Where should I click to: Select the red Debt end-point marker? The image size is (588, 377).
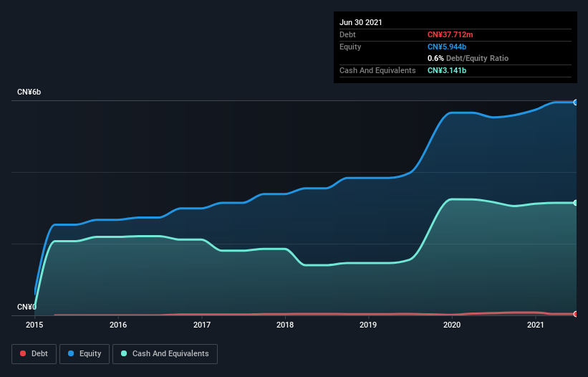tap(576, 314)
